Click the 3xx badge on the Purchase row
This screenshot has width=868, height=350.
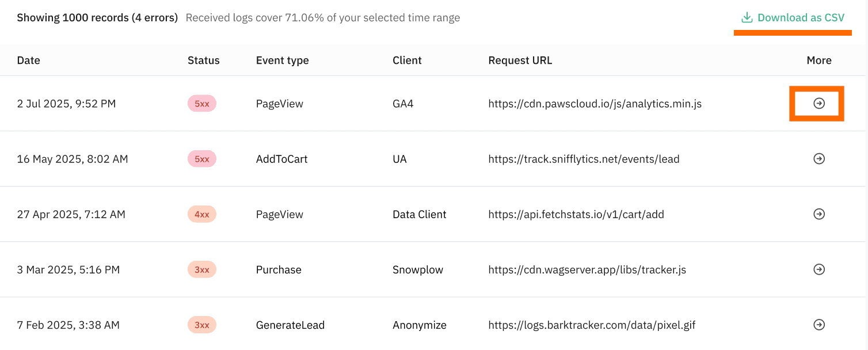coord(201,269)
